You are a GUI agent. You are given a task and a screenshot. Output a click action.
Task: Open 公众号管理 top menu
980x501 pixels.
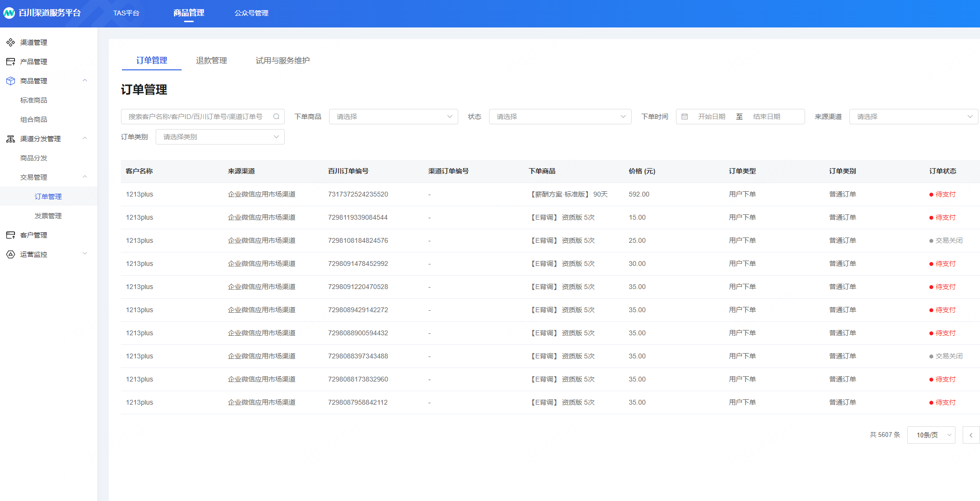[x=252, y=13]
